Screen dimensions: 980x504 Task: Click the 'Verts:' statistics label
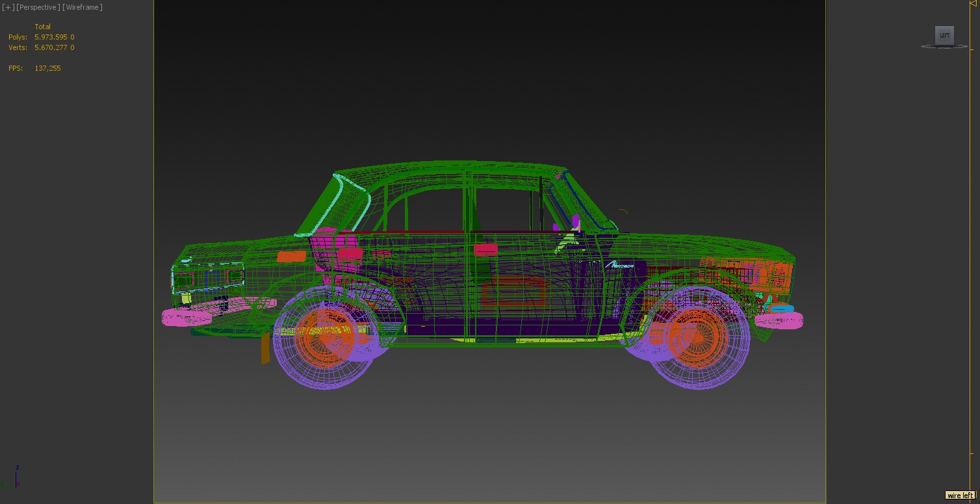pyautogui.click(x=18, y=47)
